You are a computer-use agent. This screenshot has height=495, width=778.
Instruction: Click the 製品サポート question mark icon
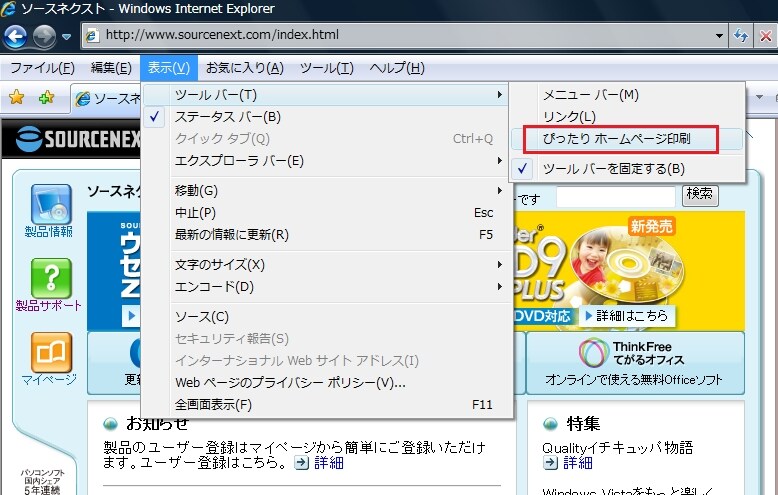[x=51, y=278]
